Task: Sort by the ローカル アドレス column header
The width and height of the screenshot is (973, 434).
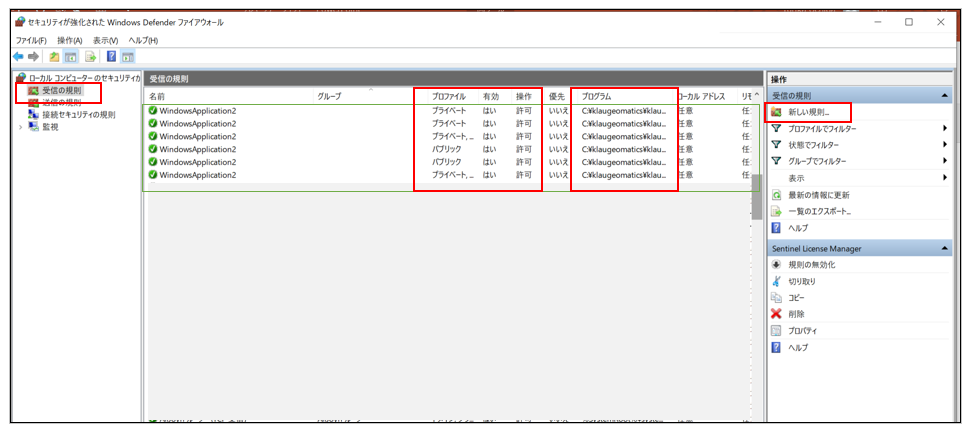Action: pyautogui.click(x=702, y=97)
